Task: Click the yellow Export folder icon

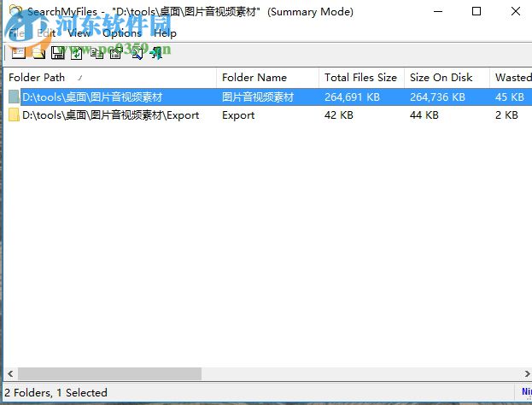Action: [x=14, y=114]
